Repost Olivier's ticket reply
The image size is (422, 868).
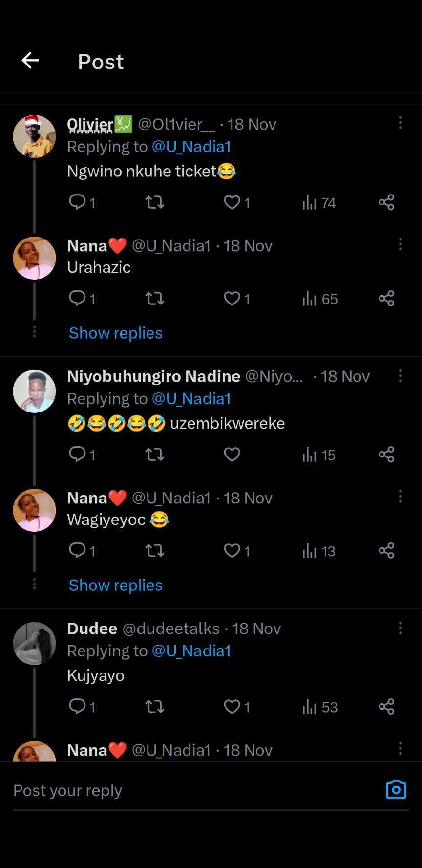(155, 202)
